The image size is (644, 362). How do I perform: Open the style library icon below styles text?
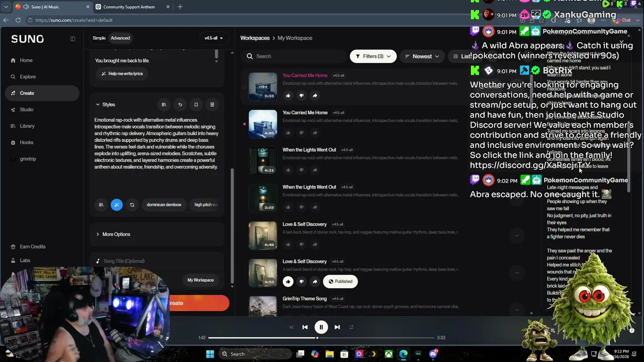(x=101, y=205)
